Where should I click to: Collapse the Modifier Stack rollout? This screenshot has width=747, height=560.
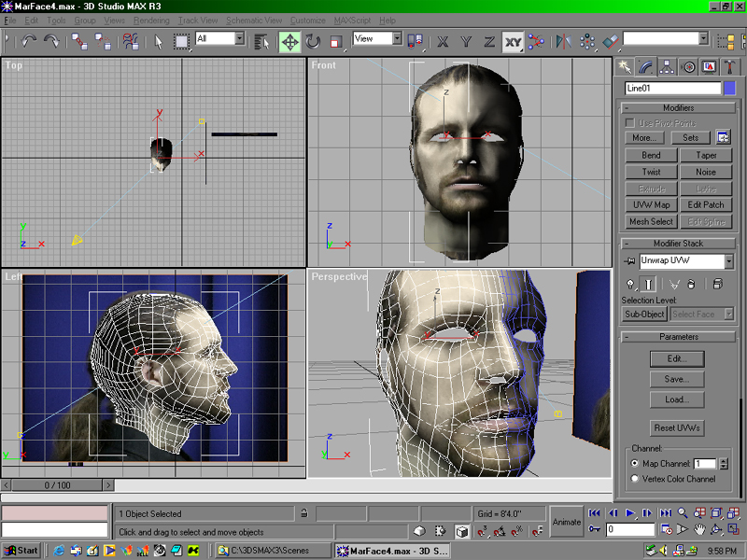coord(627,244)
